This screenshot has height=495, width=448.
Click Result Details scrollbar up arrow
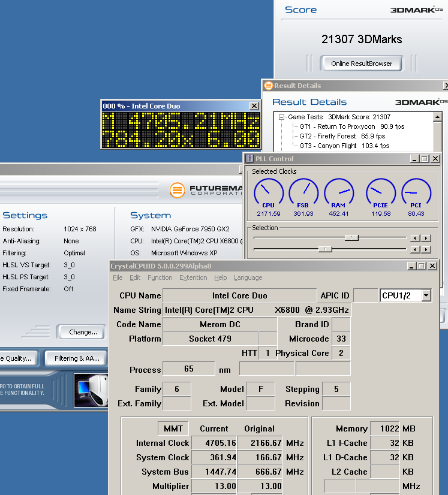[x=438, y=117]
